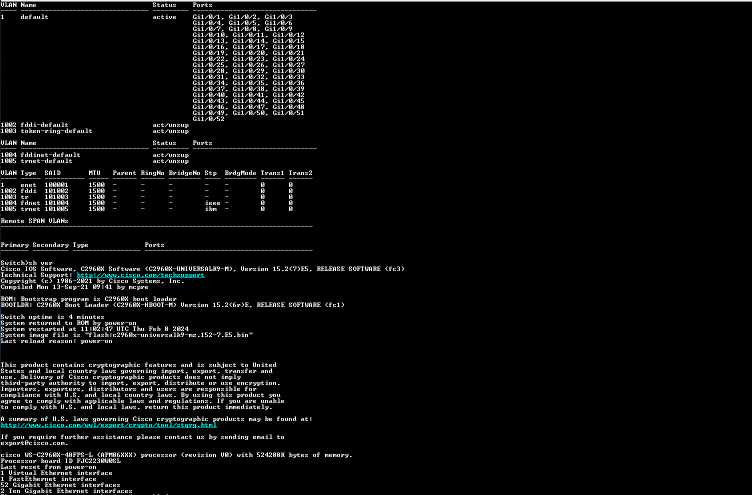
Task: Click 'A summary of U.S. laws' line
Action: point(156,419)
